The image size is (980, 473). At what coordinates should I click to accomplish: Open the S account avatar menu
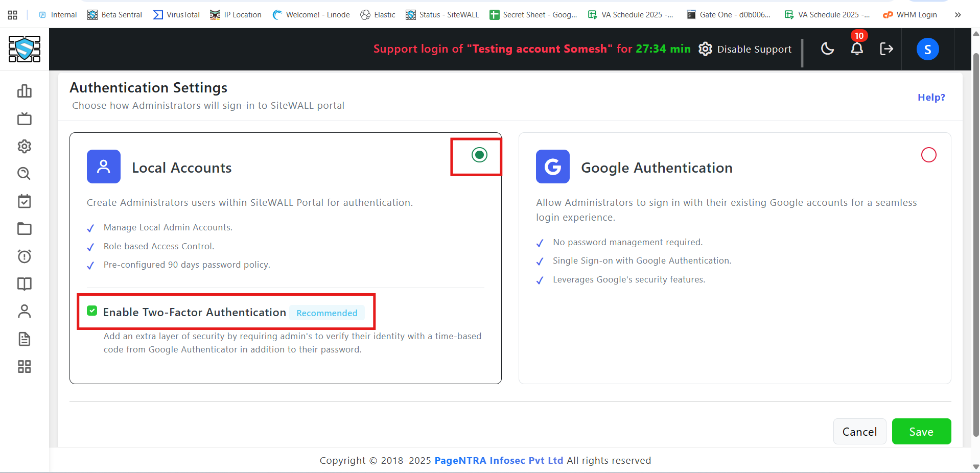click(x=927, y=49)
